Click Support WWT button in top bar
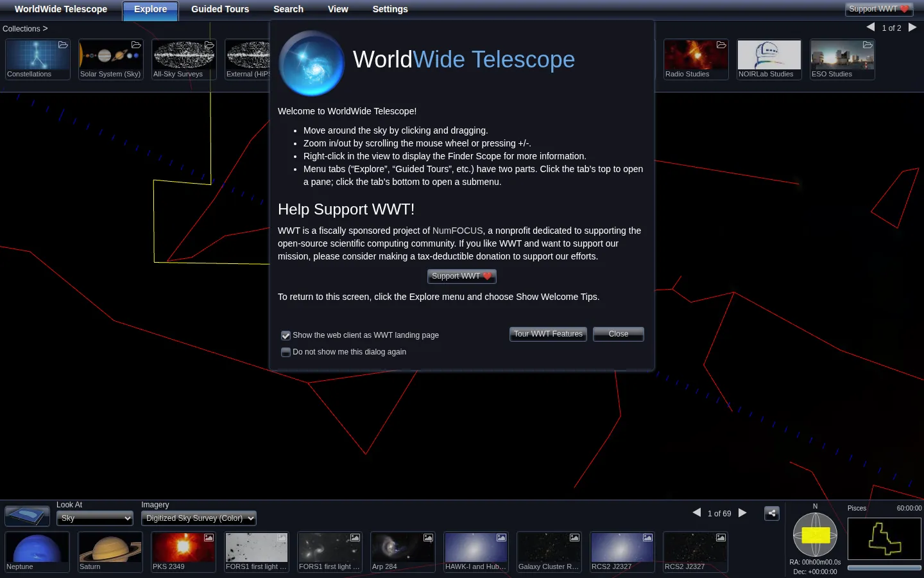The image size is (924, 578). point(879,9)
